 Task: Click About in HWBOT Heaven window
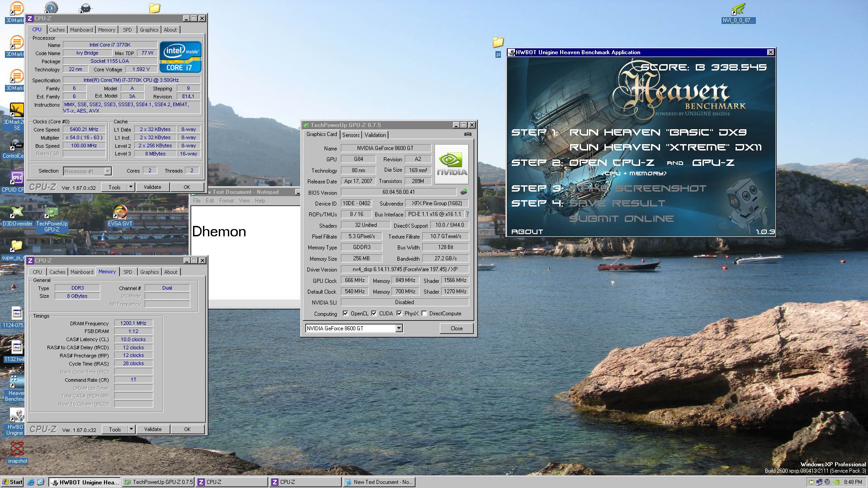(x=527, y=232)
